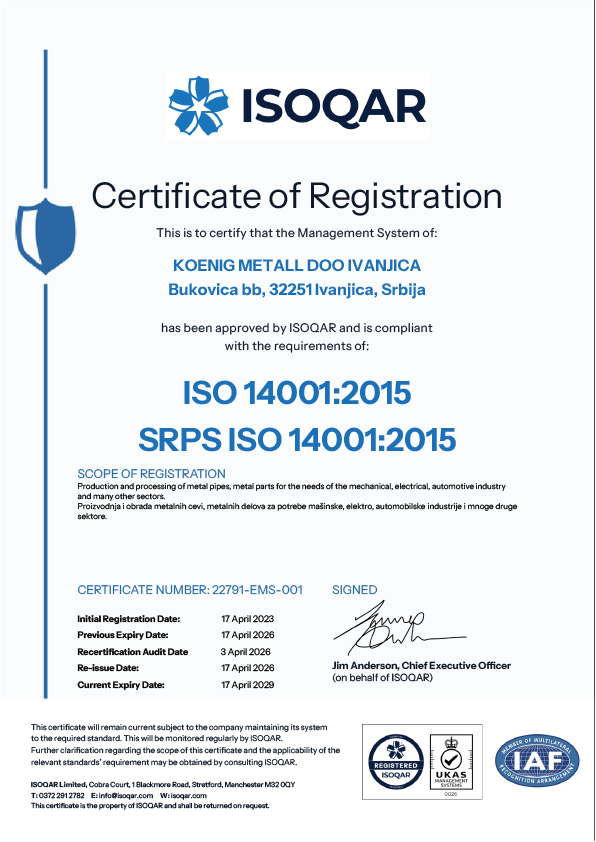Click the certificate number 22791-EMS-001
596x842 pixels.
pyautogui.click(x=258, y=590)
